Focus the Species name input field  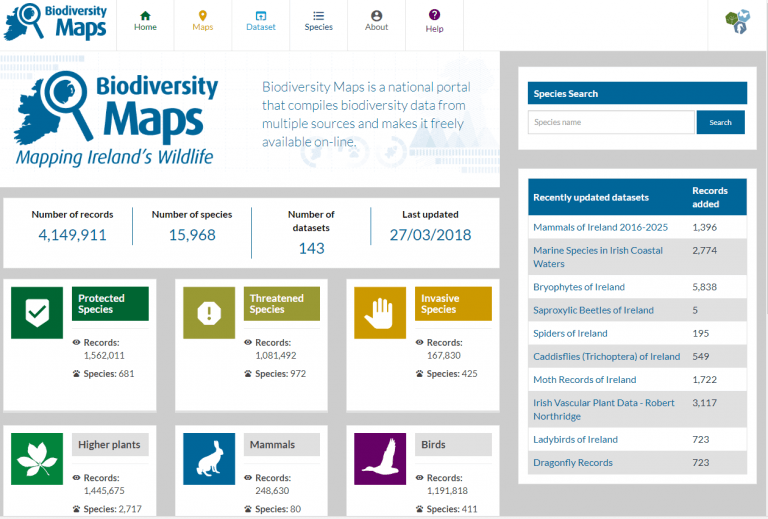pos(611,122)
